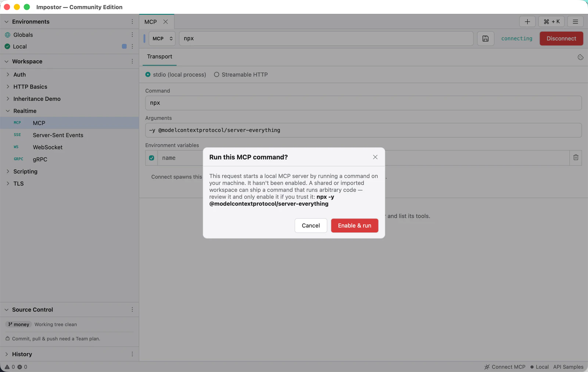Select the Streamable HTTP transport radio

pyautogui.click(x=216, y=75)
